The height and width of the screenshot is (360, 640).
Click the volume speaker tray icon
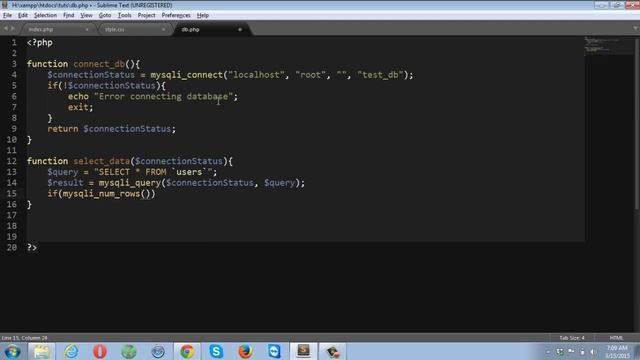coord(592,352)
